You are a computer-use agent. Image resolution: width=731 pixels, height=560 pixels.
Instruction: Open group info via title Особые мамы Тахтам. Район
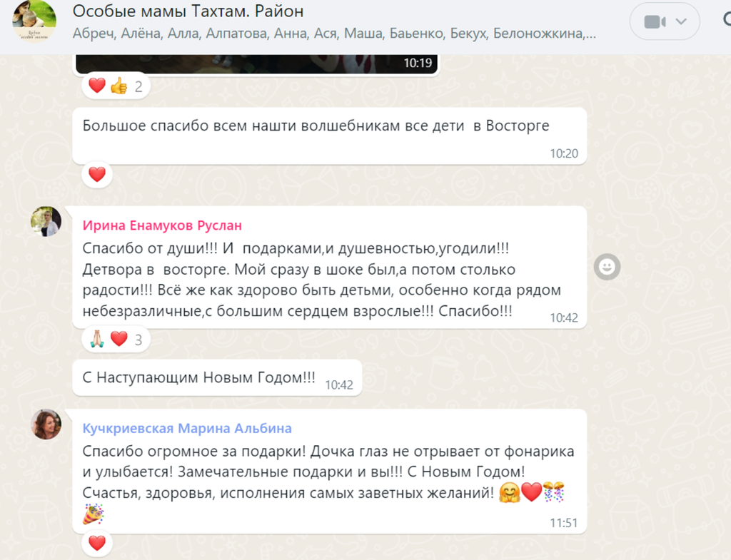click(188, 11)
